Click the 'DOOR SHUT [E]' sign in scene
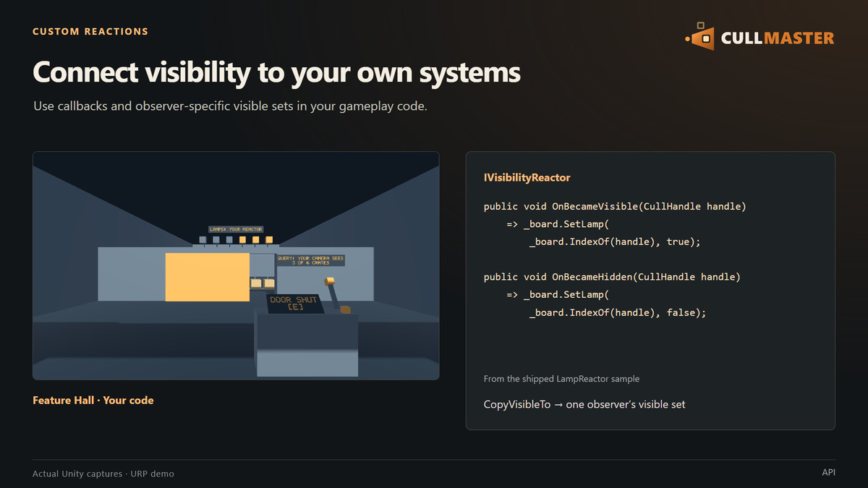This screenshot has height=488, width=868. [295, 304]
